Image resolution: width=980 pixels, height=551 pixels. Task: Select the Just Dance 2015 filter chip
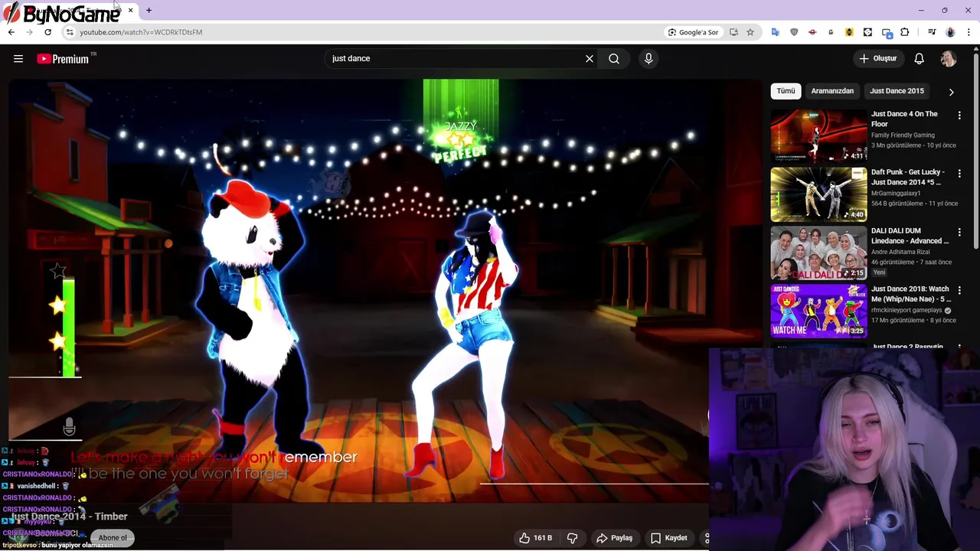[897, 91]
